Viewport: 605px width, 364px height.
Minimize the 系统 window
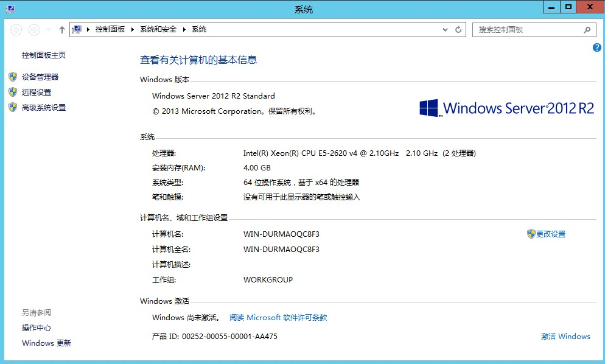552,7
